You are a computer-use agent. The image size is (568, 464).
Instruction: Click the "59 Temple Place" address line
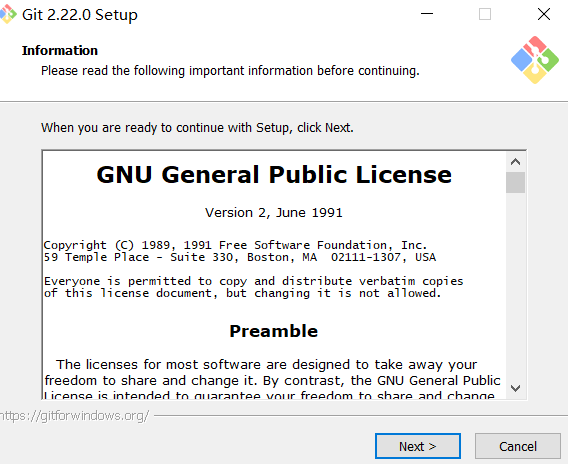tap(240, 257)
